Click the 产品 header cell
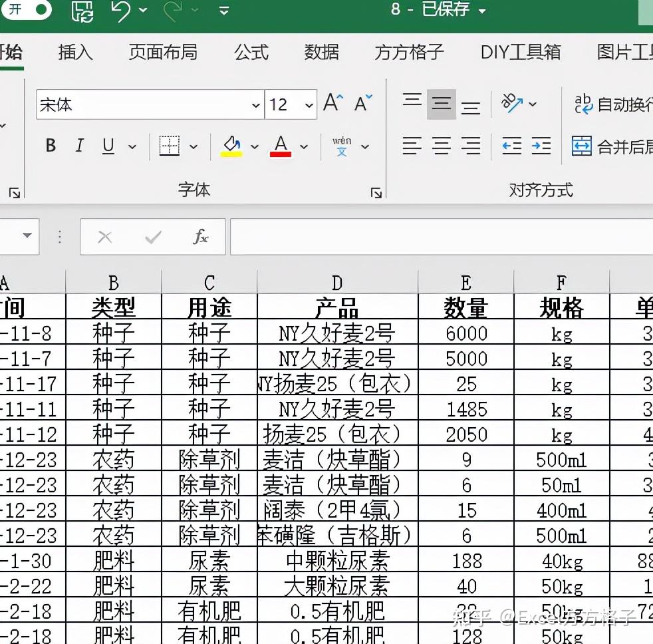The image size is (653, 644). point(337,307)
